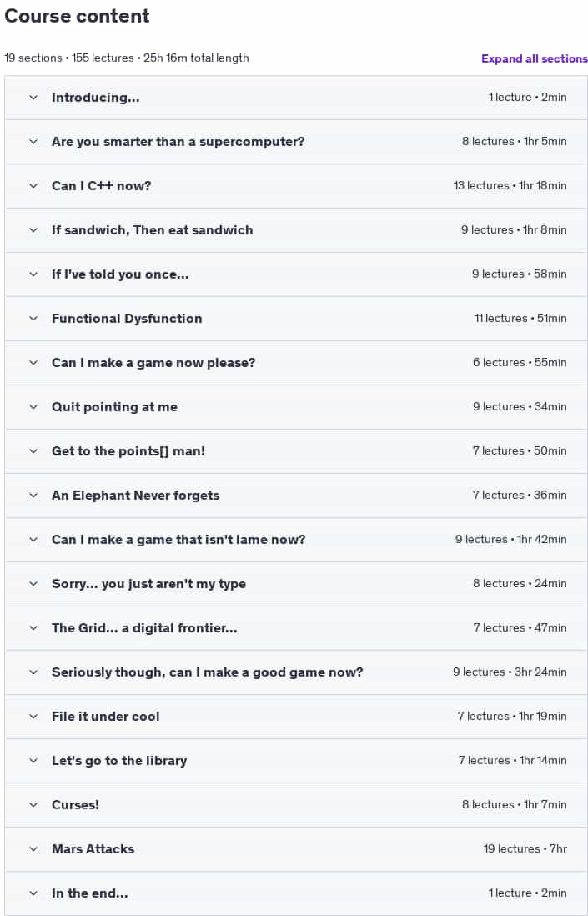
Task: Expand "The Grid... a digital frontier..." chevron
Action: click(33, 628)
